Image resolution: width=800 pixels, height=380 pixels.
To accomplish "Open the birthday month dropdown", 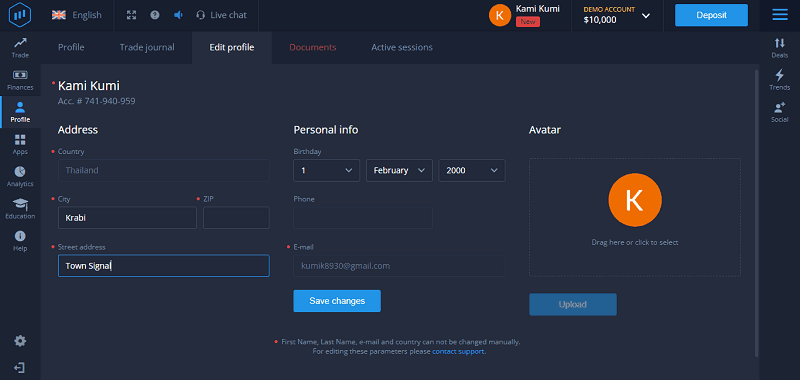I will coord(399,170).
